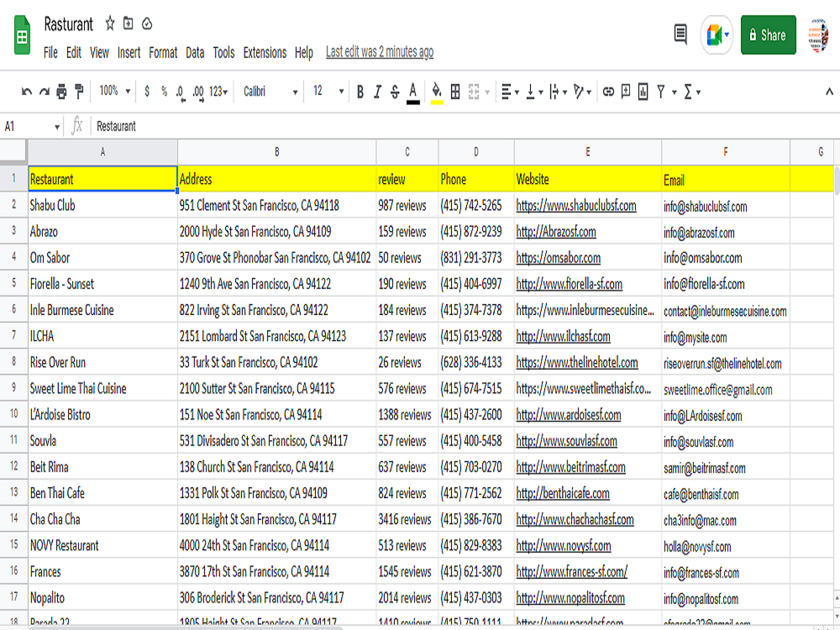Create a filter using the toolbar icon
This screenshot has width=840, height=630.
[663, 92]
